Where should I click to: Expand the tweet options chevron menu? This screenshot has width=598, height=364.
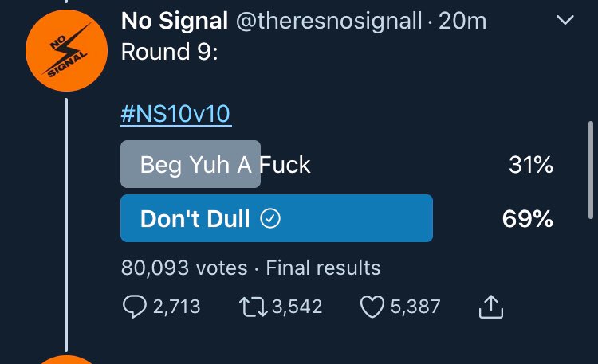(x=565, y=22)
